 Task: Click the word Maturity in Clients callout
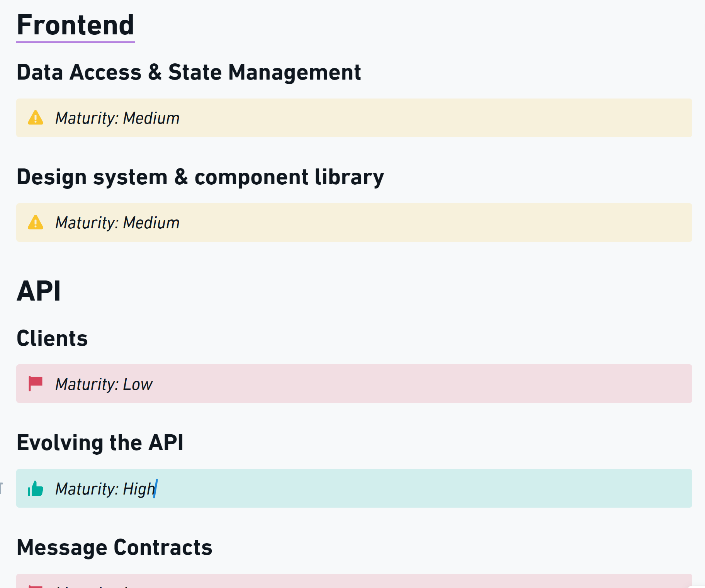point(86,384)
